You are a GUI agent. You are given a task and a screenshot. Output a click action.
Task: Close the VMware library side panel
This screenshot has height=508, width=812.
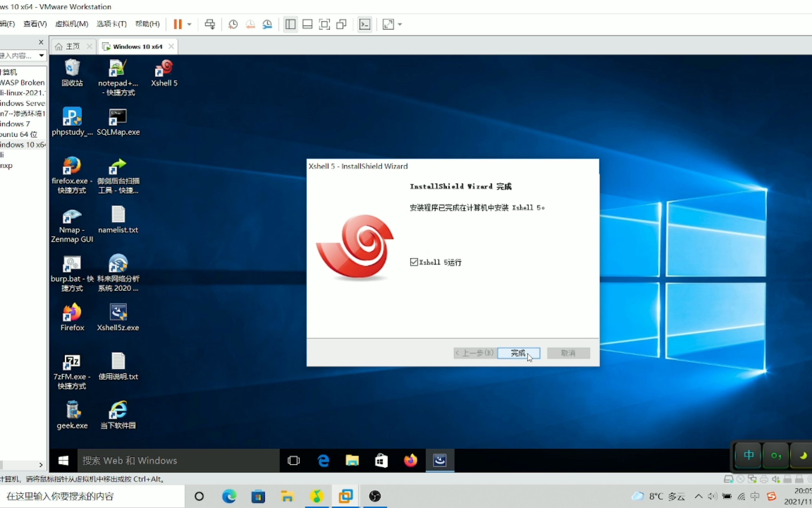[x=41, y=42]
